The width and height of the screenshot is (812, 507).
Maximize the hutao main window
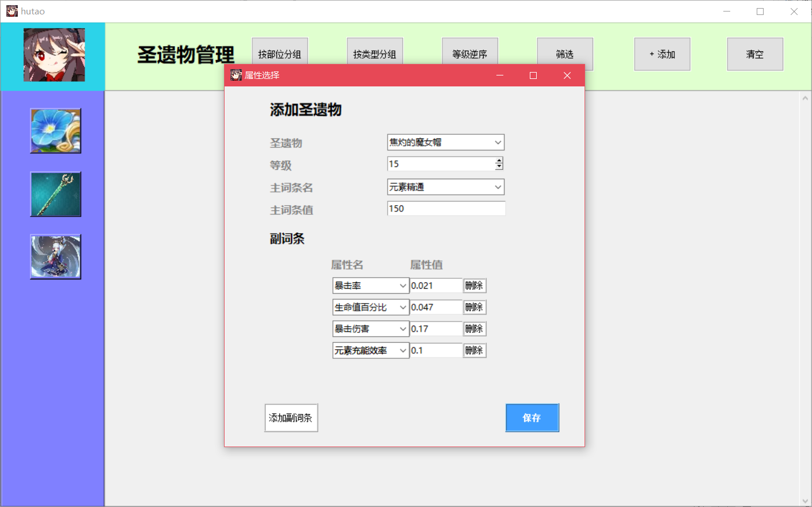[x=760, y=12]
